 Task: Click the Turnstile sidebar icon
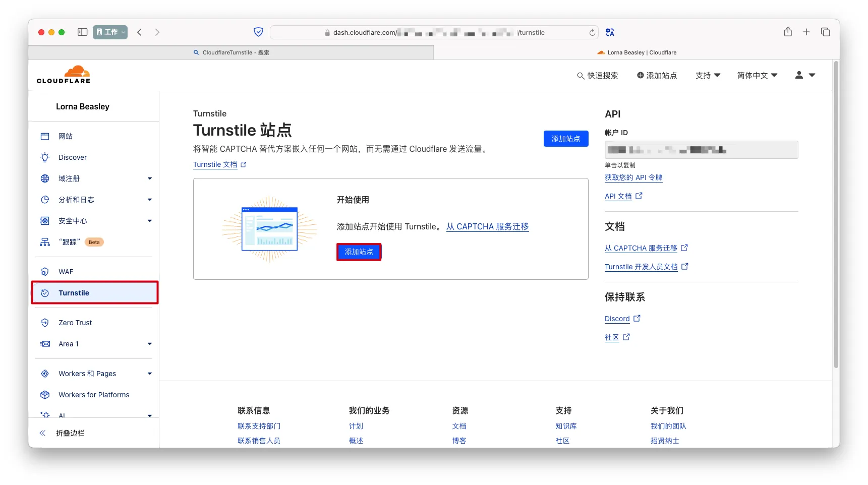tap(45, 293)
